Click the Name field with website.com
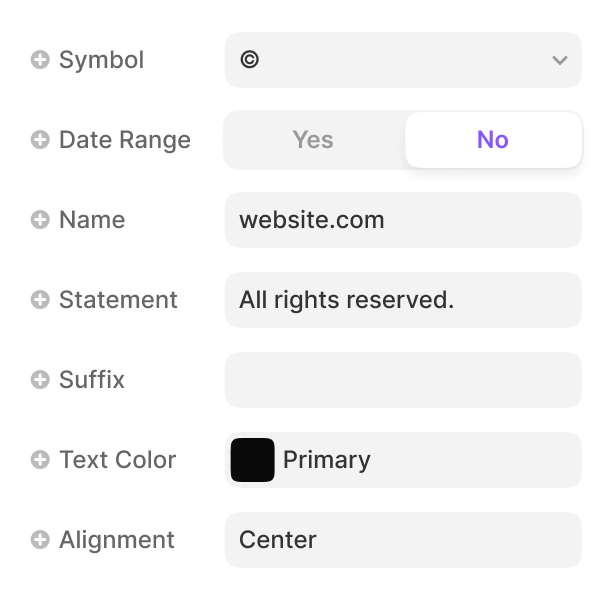The width and height of the screenshot is (614, 604). tap(402, 220)
